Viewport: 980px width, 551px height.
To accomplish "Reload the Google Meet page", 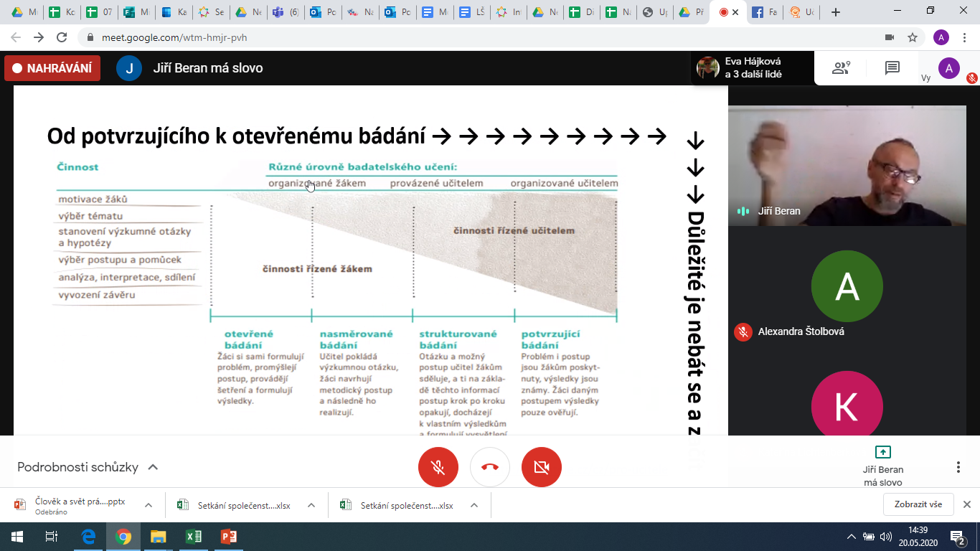I will coord(62,37).
